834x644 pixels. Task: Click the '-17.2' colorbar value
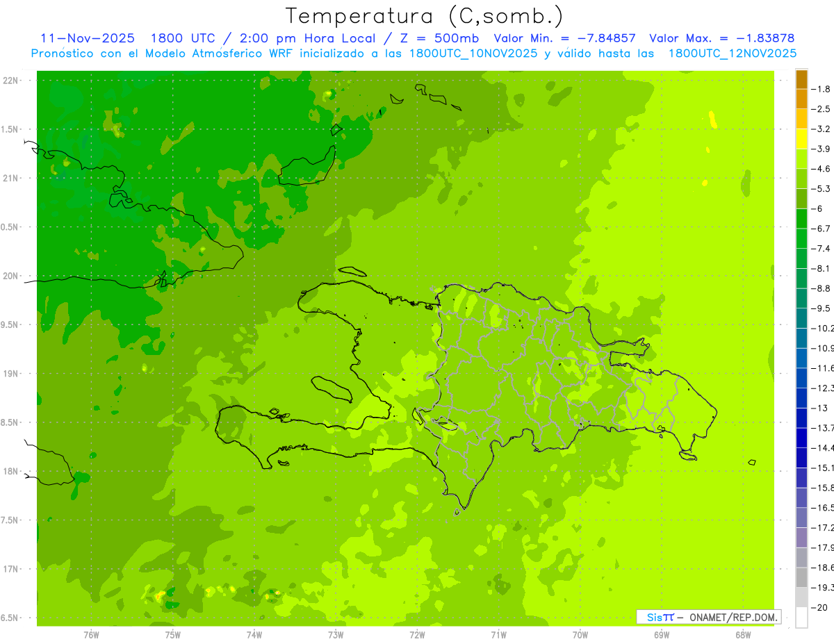pyautogui.click(x=821, y=528)
